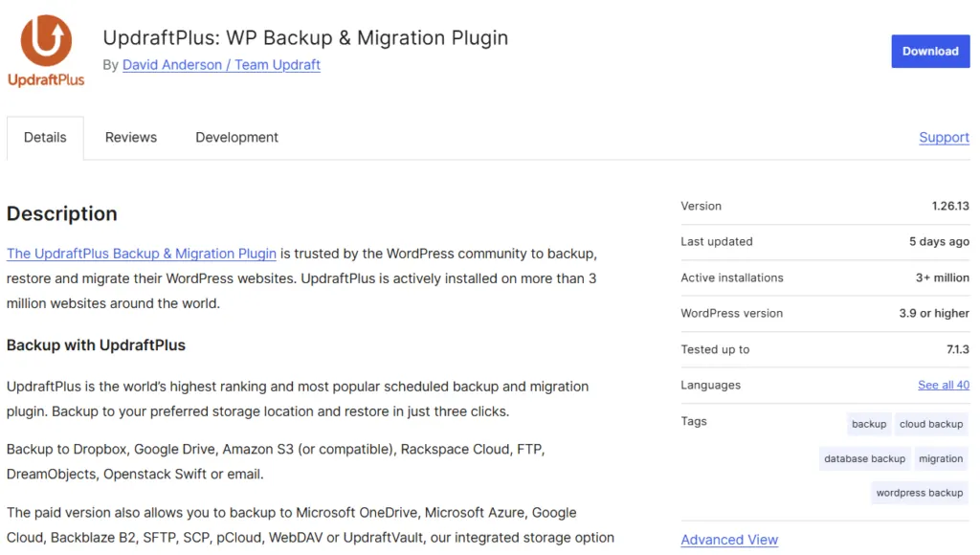This screenshot has width=980, height=555.
Task: Open David Anderson / Team Updraft author link
Action: 221,65
